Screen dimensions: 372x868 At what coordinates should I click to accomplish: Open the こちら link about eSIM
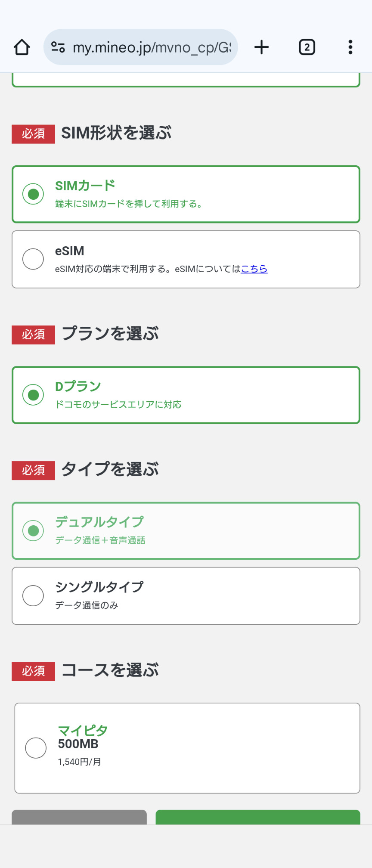pyautogui.click(x=254, y=269)
